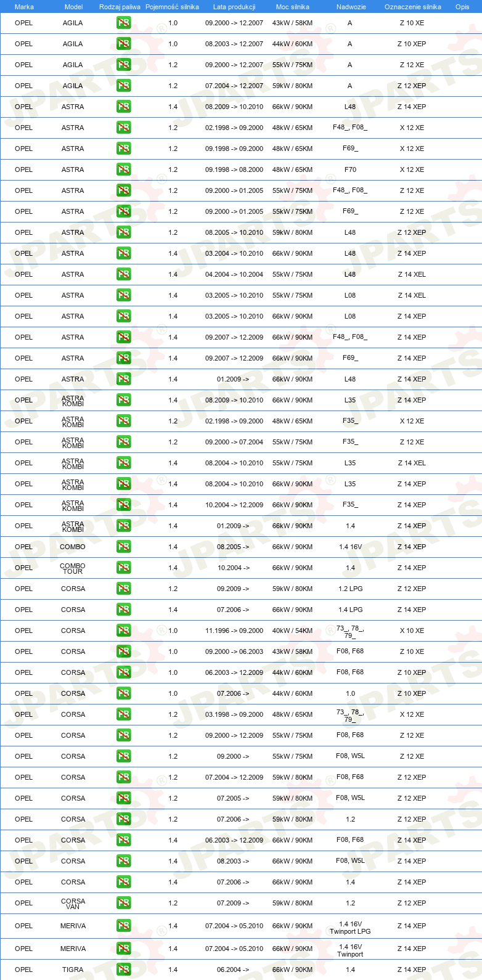Select the 40kW / 54KM power cell
482x980 pixels.
tap(293, 631)
